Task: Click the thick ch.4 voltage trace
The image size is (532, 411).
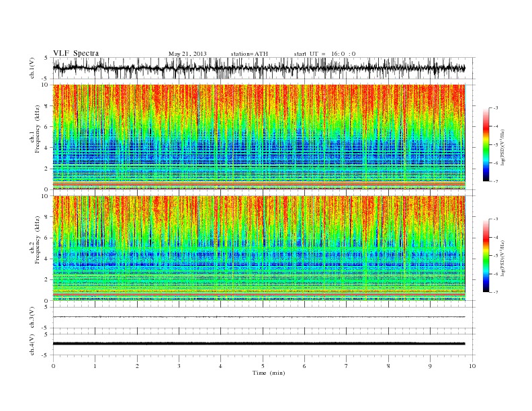Action: point(259,344)
